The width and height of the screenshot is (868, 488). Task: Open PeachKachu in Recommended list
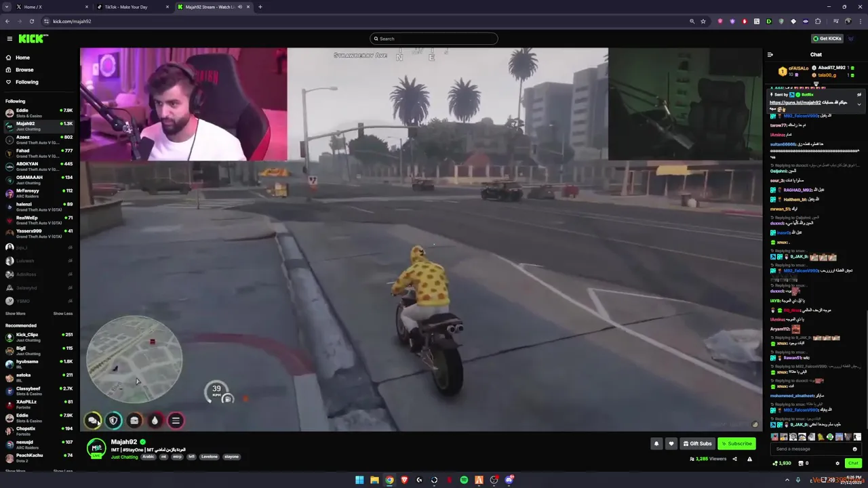[x=39, y=457]
